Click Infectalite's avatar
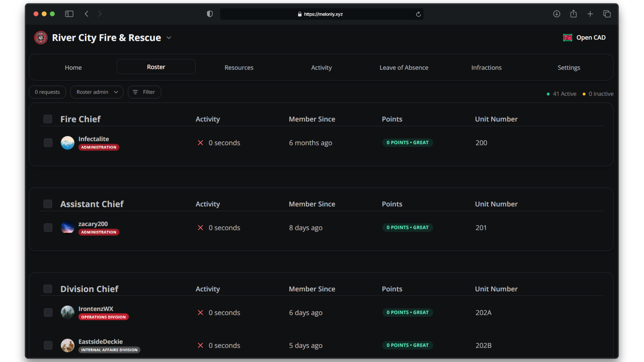The image size is (644, 362). pyautogui.click(x=67, y=143)
